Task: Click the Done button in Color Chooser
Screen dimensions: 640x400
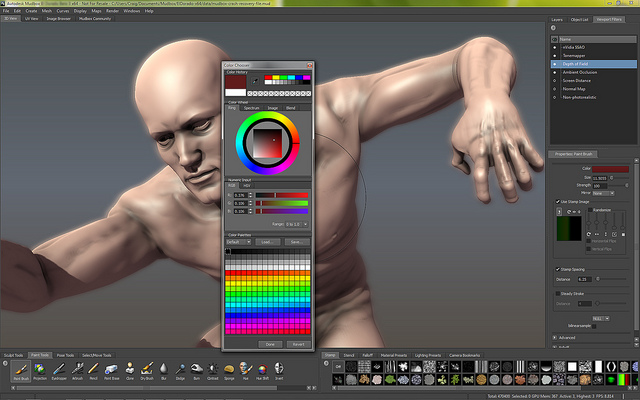Action: pyautogui.click(x=269, y=343)
